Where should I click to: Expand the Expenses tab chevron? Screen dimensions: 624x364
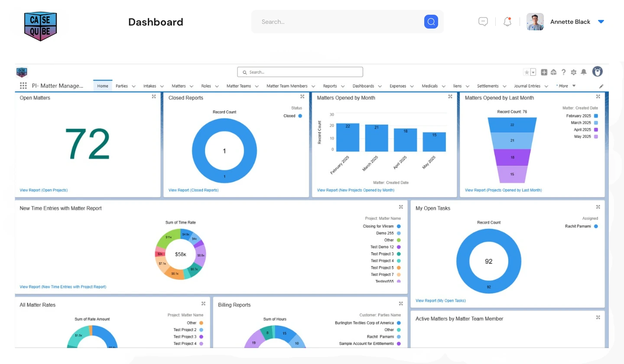412,86
